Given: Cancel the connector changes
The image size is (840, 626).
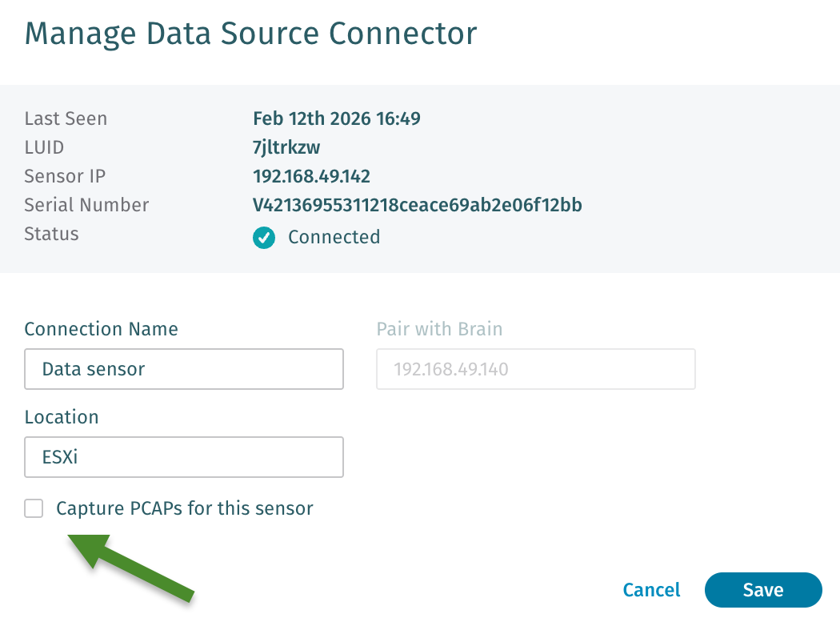Looking at the screenshot, I should [651, 590].
